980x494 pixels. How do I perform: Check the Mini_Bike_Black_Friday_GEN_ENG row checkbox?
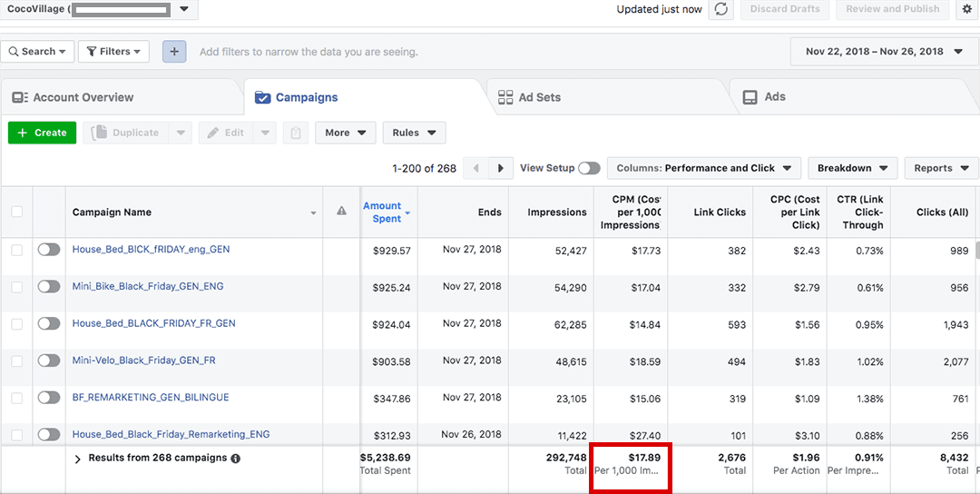pyautogui.click(x=17, y=287)
